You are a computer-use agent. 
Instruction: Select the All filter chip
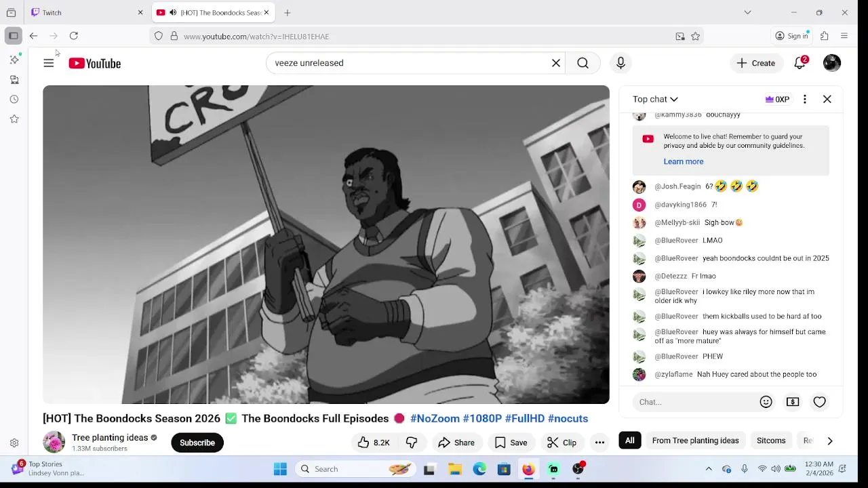(630, 441)
